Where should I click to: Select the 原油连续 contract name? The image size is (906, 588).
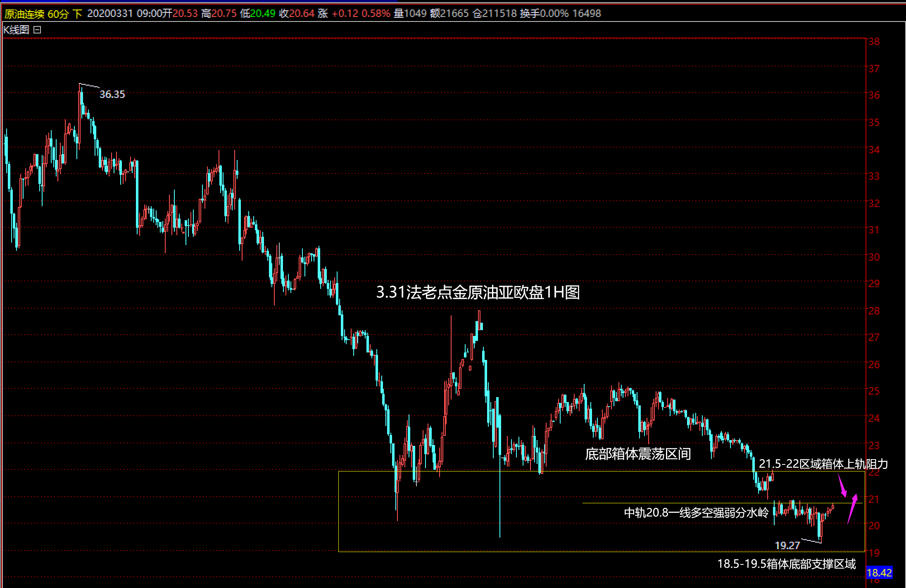click(24, 14)
